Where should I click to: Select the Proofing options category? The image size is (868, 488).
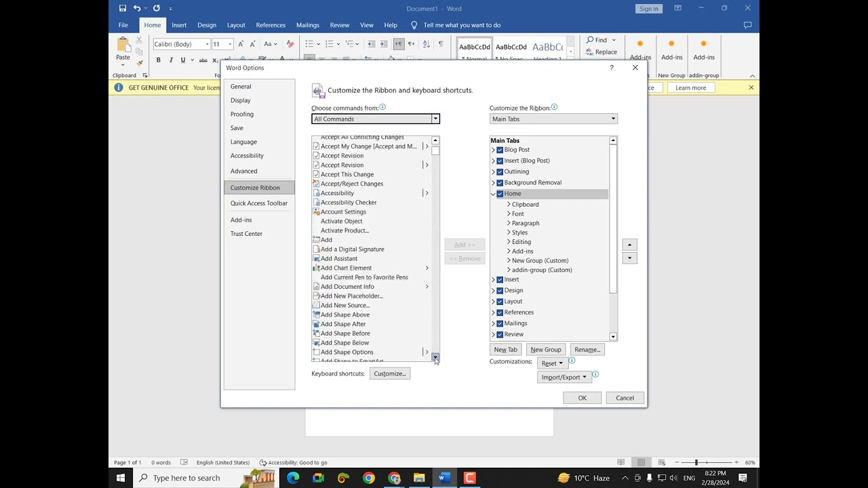click(x=259, y=114)
